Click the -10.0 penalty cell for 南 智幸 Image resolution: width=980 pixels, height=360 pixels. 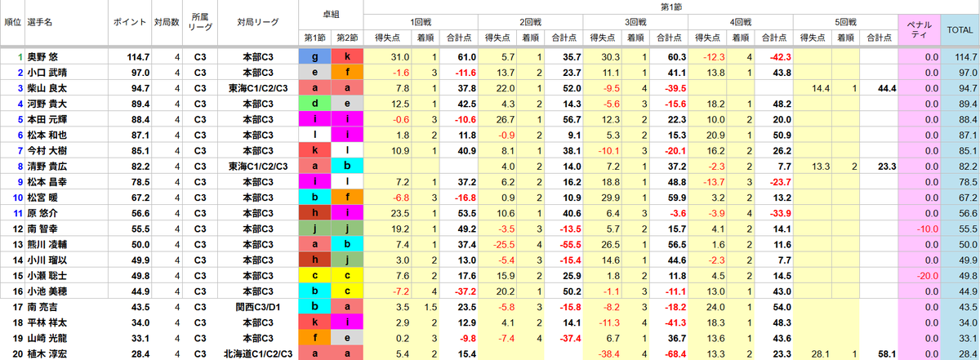point(919,229)
